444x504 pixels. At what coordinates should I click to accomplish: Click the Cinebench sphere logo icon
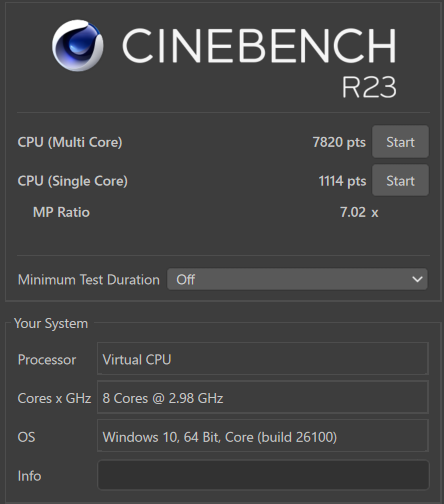point(77,45)
